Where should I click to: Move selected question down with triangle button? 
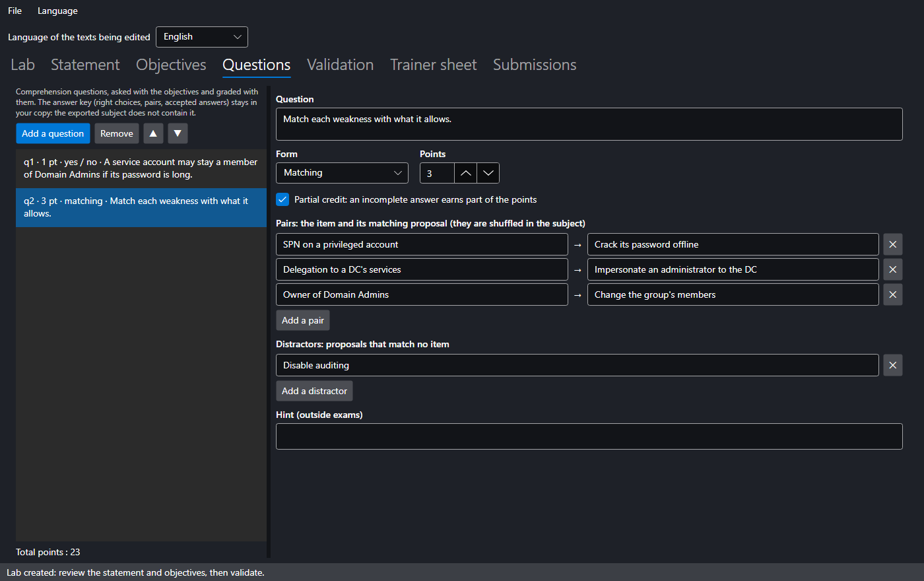click(x=178, y=133)
